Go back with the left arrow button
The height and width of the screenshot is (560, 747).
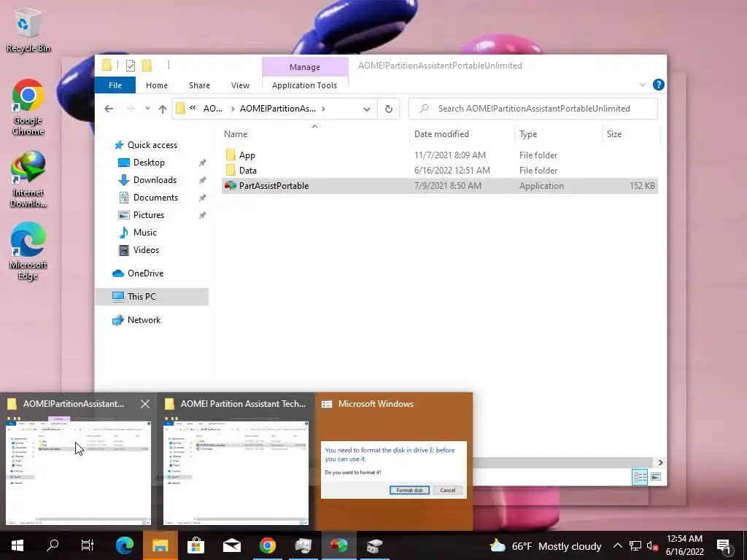click(109, 109)
